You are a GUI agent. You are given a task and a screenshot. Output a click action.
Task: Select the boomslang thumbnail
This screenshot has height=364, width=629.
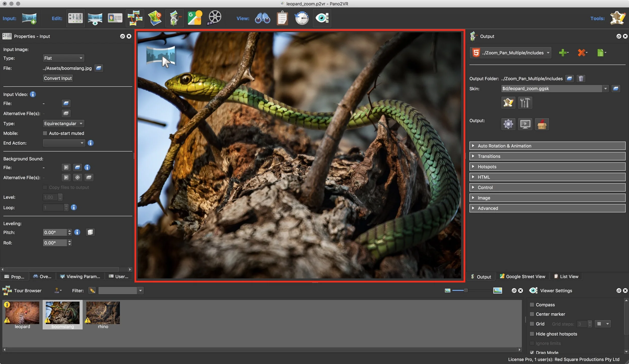(x=62, y=315)
